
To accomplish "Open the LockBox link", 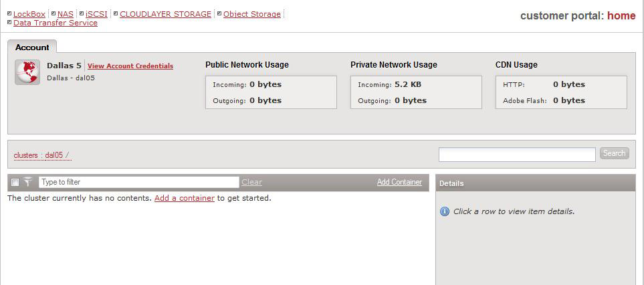I will (29, 14).
